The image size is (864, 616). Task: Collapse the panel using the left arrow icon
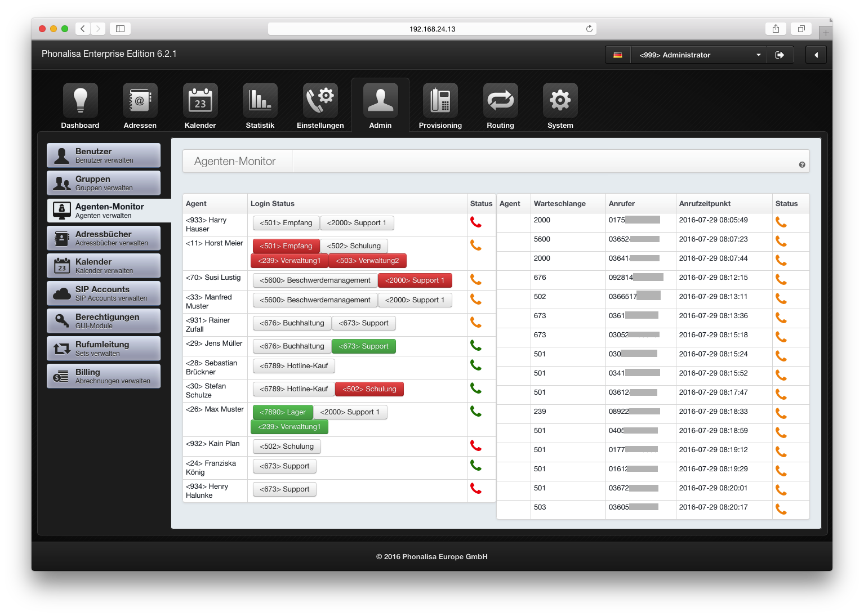coord(816,55)
